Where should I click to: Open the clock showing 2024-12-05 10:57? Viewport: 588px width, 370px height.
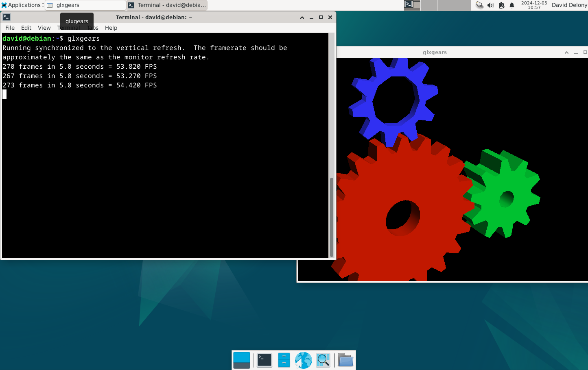[x=534, y=5]
